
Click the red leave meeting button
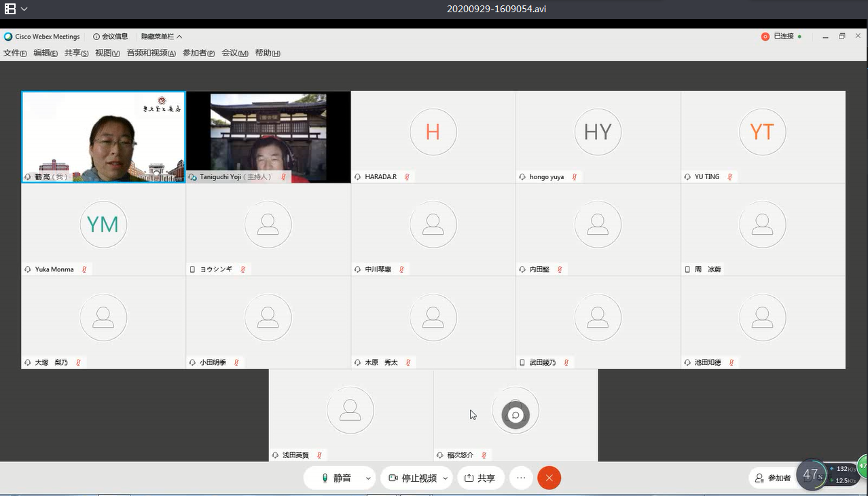(549, 478)
